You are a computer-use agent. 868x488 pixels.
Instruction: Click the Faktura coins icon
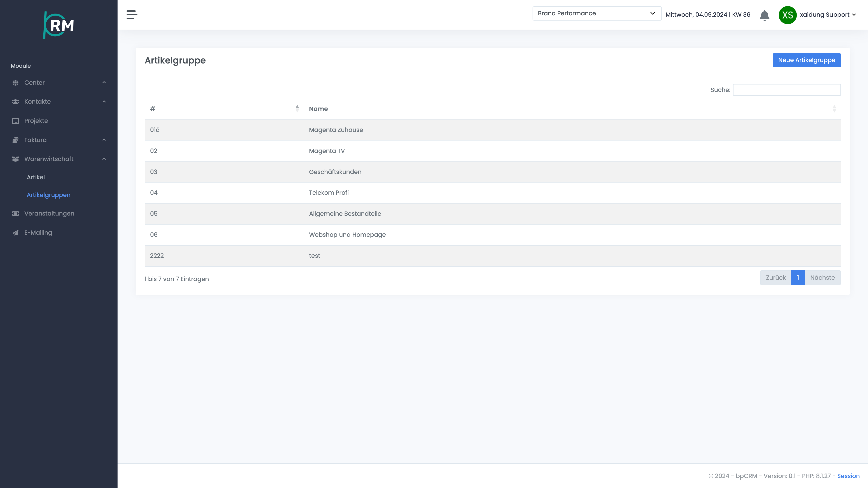point(16,140)
